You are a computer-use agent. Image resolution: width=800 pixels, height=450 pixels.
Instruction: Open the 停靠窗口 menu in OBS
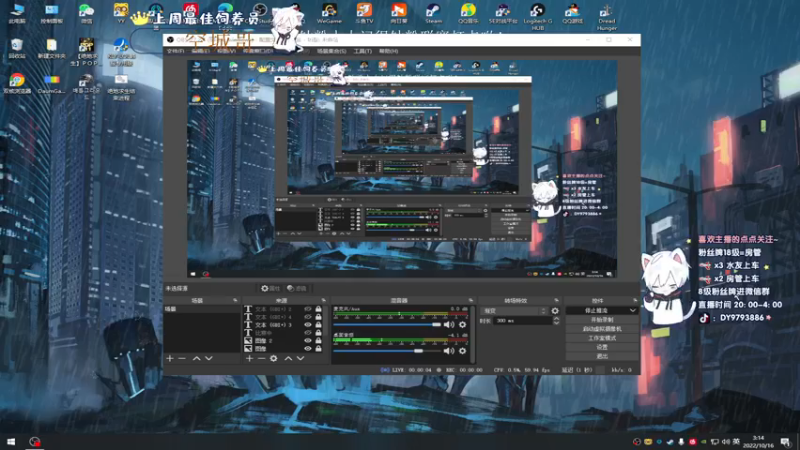click(258, 51)
